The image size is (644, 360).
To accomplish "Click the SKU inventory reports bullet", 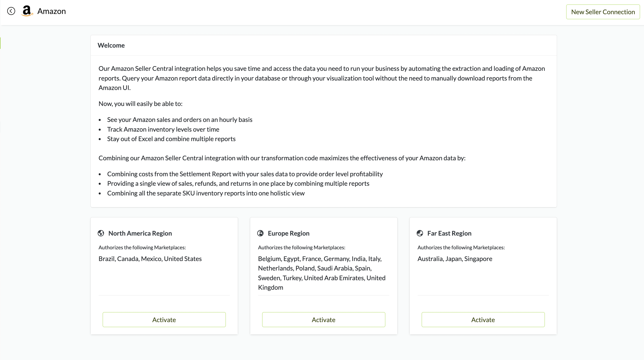I will pos(206,193).
